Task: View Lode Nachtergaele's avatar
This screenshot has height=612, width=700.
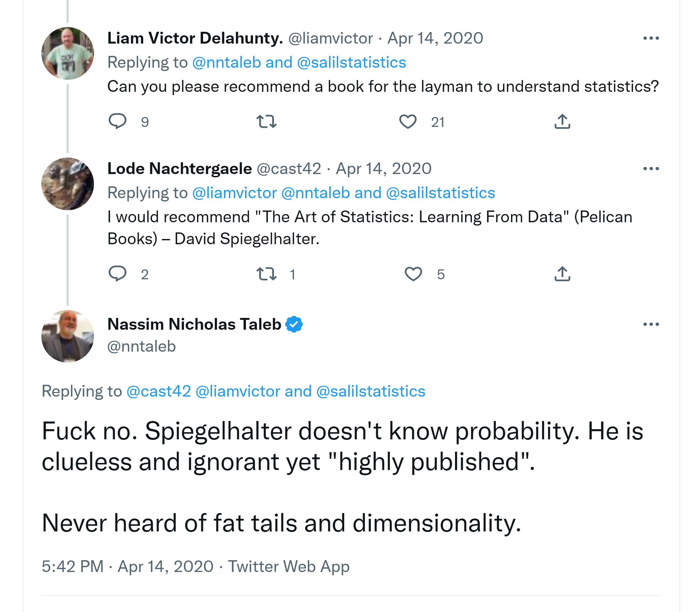Action: coord(68,184)
